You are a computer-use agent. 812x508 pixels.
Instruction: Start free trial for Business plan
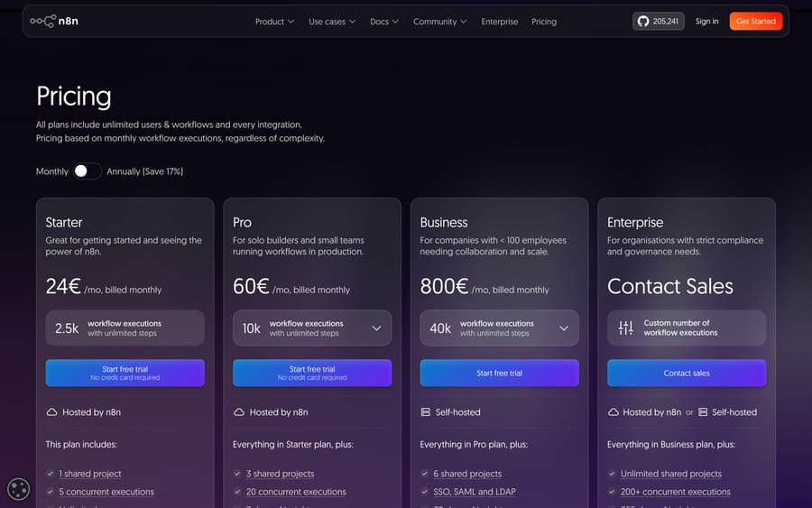499,373
